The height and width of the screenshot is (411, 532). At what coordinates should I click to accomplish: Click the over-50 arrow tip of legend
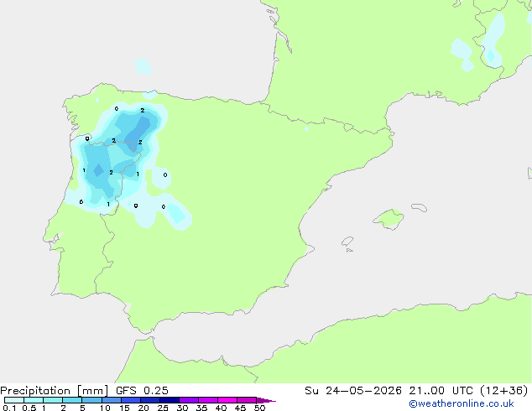point(266,400)
